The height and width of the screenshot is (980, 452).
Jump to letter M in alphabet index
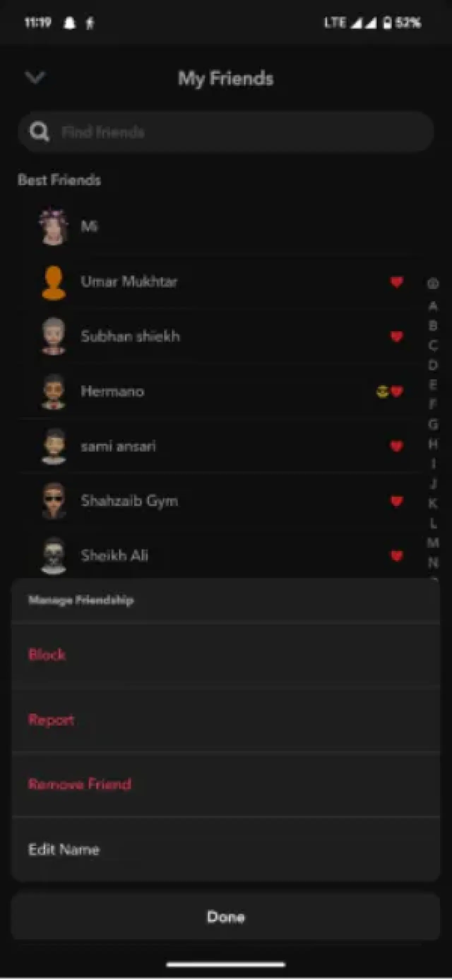[433, 543]
